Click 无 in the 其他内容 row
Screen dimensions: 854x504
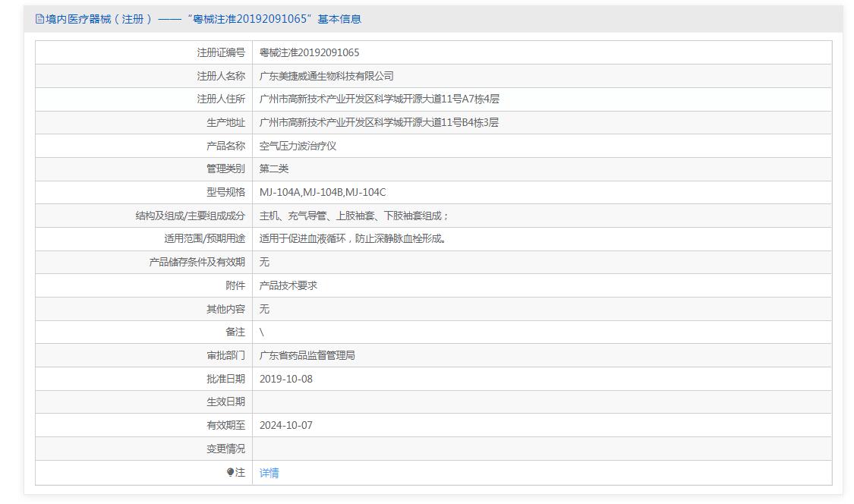click(264, 309)
